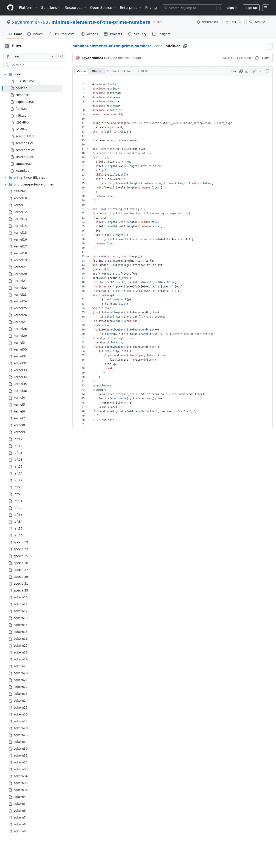
Task: Go to Pricing page
Action: pos(151,7)
